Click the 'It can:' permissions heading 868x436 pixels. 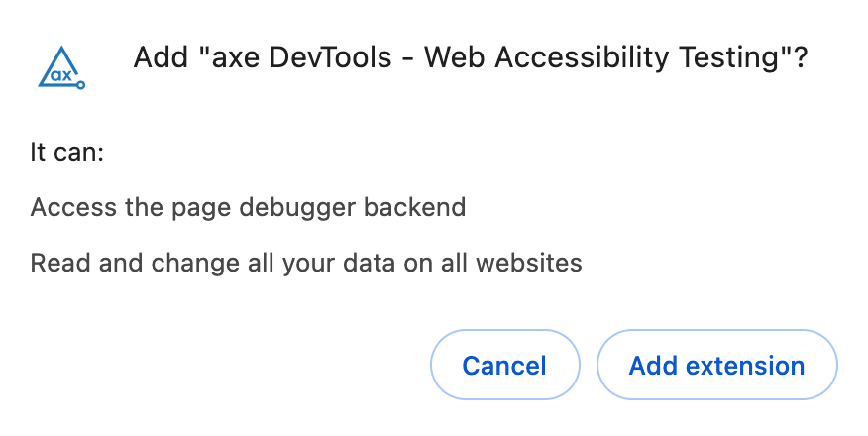(x=67, y=152)
